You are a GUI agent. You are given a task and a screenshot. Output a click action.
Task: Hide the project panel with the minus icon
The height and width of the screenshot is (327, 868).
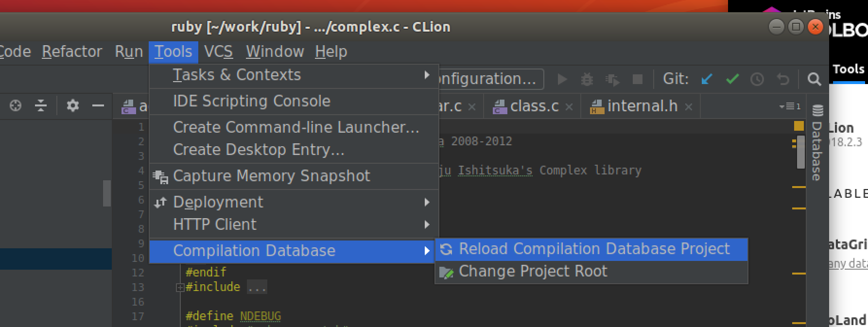(99, 105)
